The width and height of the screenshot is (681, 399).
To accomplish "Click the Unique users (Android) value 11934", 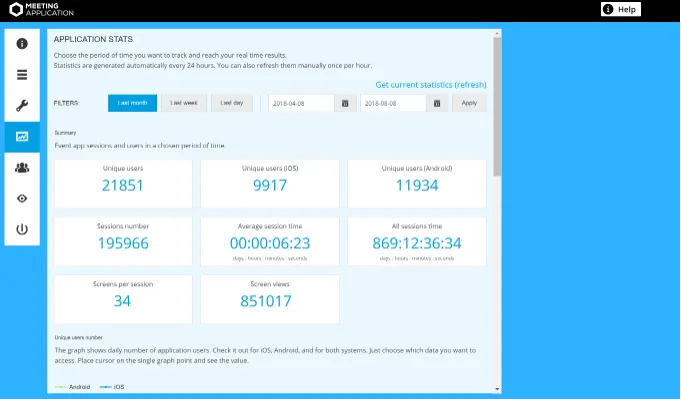I will point(417,185).
